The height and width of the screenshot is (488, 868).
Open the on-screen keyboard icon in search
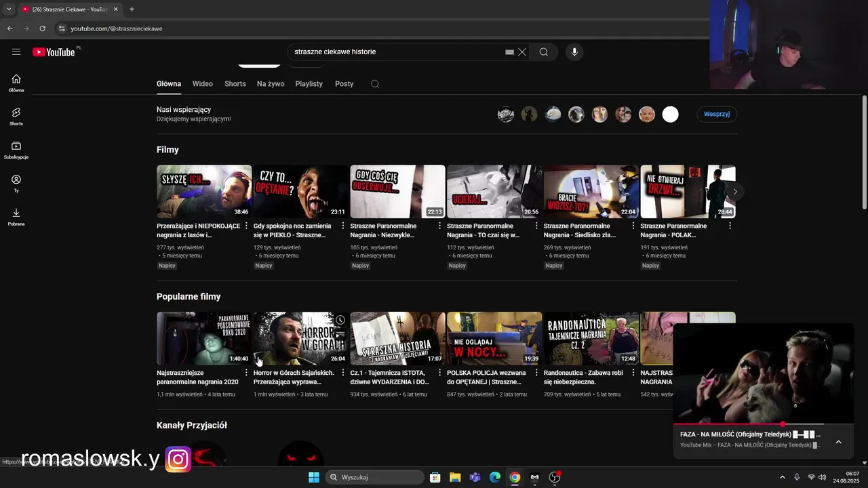tap(509, 52)
